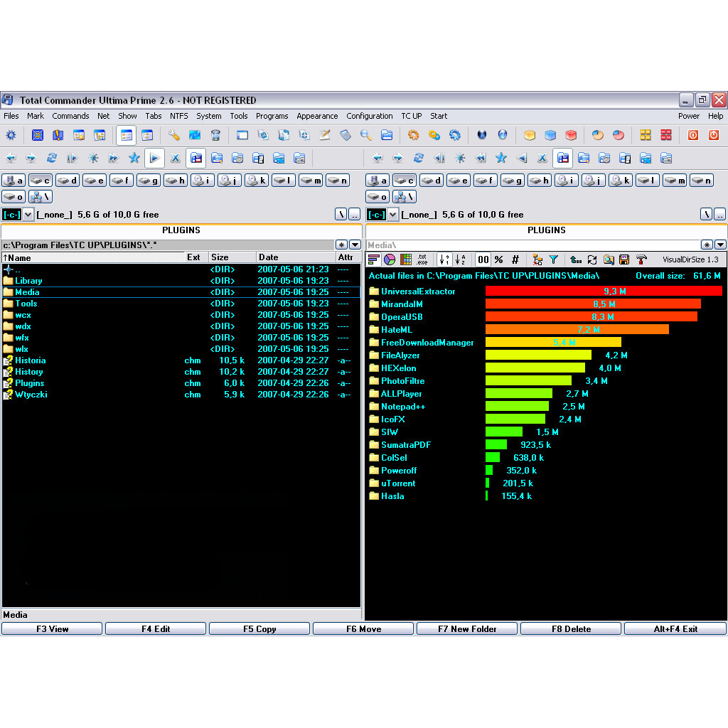
Task: Click the right panel favorites star icon
Action: coord(501,158)
